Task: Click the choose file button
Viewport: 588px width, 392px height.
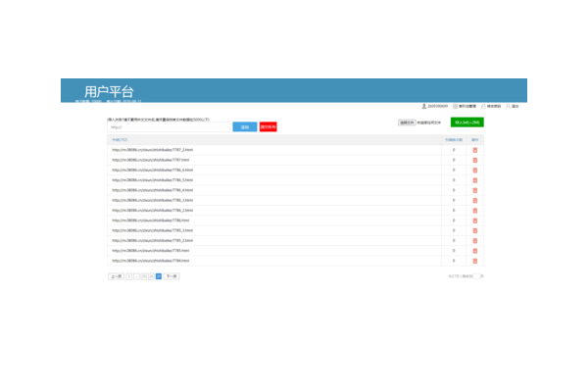Action: point(407,122)
